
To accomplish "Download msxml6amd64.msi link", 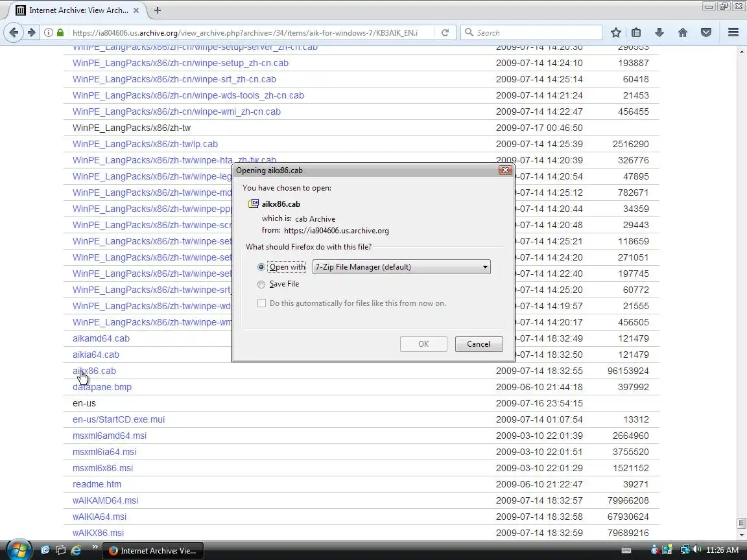I will click(x=110, y=436).
